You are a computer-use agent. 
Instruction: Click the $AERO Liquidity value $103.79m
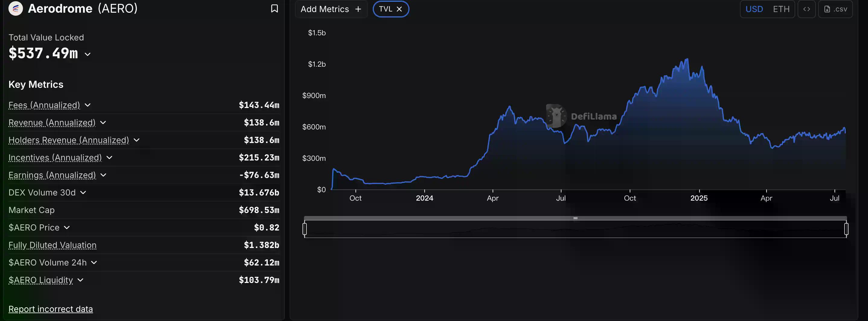(259, 280)
